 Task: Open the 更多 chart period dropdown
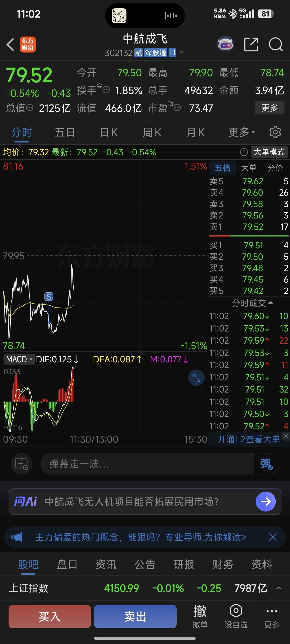(x=242, y=132)
